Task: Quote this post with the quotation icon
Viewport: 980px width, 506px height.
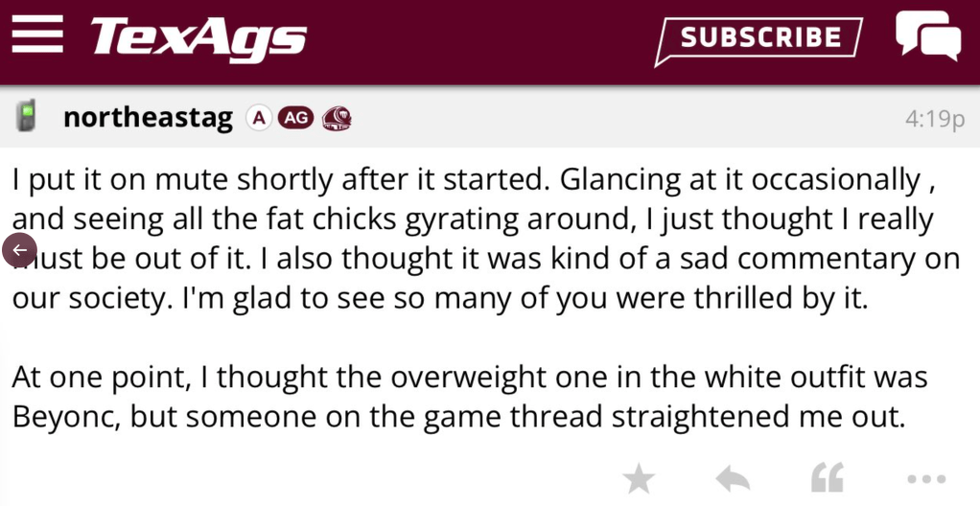Action: coord(827,478)
